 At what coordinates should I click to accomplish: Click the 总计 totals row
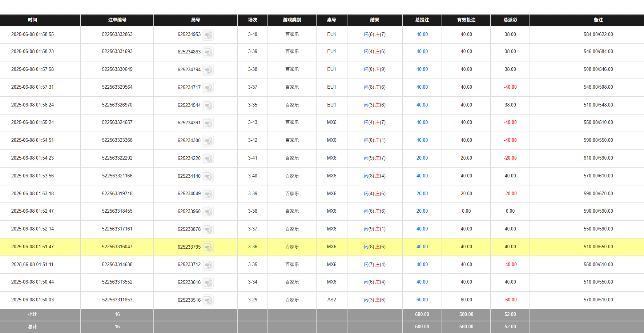(32, 326)
